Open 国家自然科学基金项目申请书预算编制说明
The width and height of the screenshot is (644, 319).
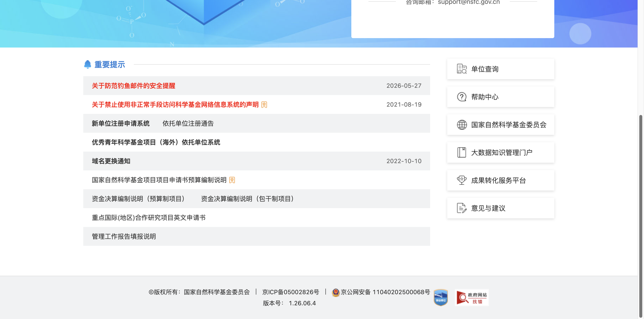(159, 180)
